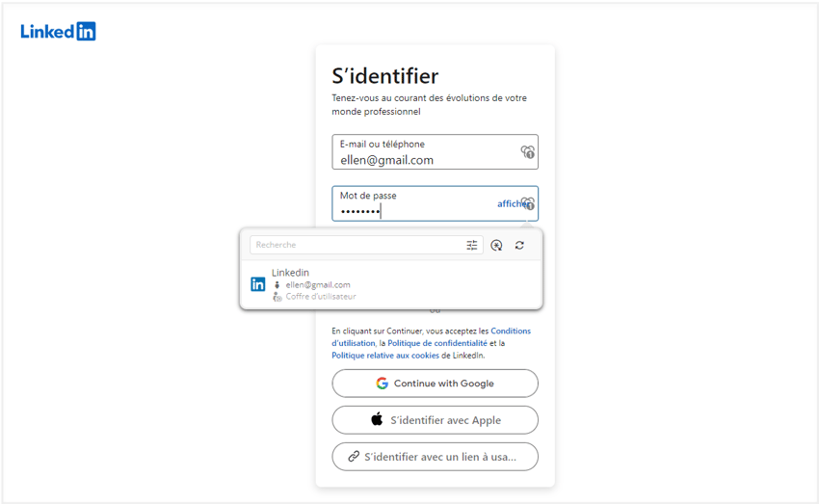
Task: Click the ellen@gmail.com username in the popup
Action: pos(318,284)
